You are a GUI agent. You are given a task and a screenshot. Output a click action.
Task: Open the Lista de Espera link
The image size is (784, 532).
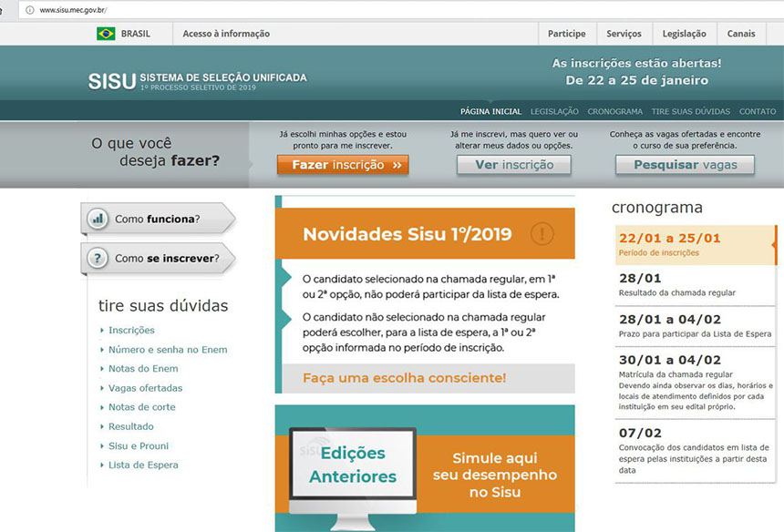pos(143,465)
